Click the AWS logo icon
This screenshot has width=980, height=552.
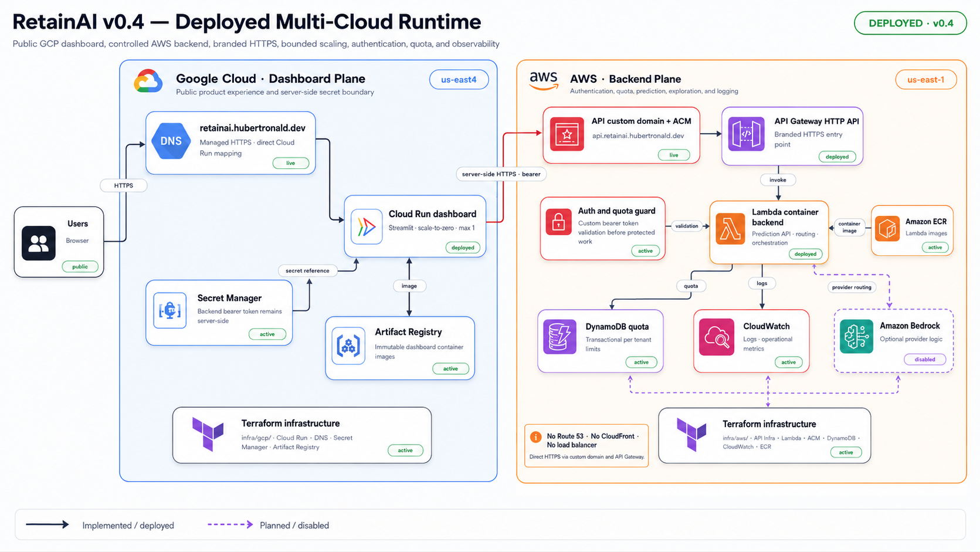click(544, 80)
